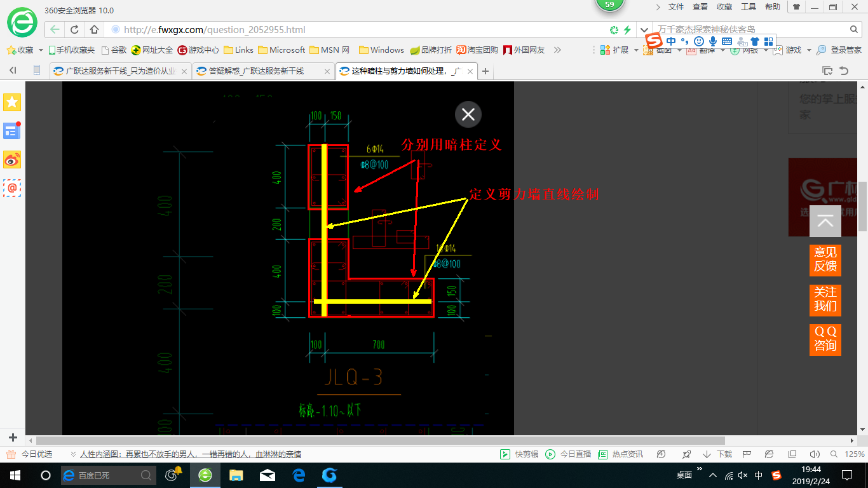Open the 扩展 extensions dropdown
Screen dimensions: 868x488
pyautogui.click(x=619, y=50)
